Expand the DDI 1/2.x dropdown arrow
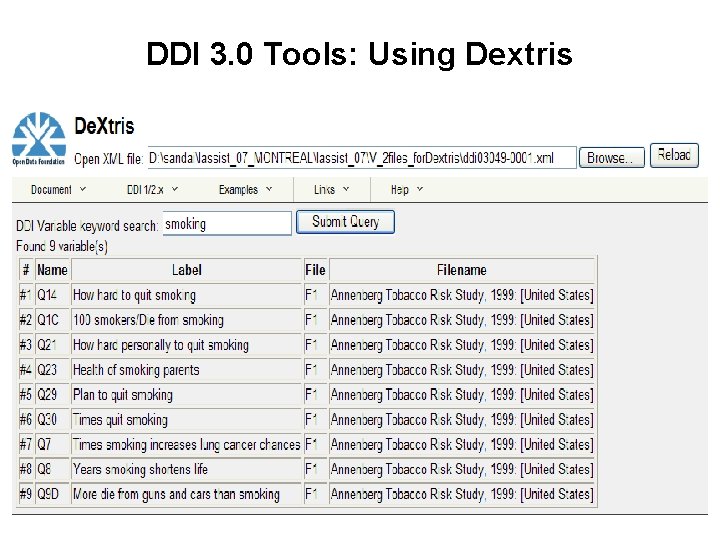 [175, 189]
